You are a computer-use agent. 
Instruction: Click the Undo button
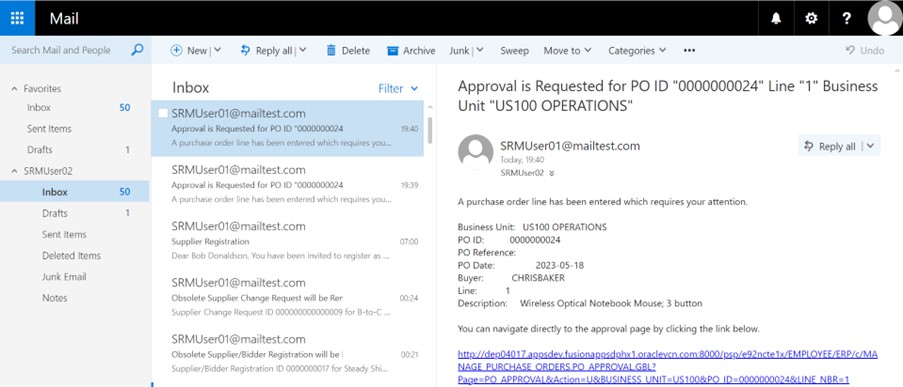[x=865, y=51]
